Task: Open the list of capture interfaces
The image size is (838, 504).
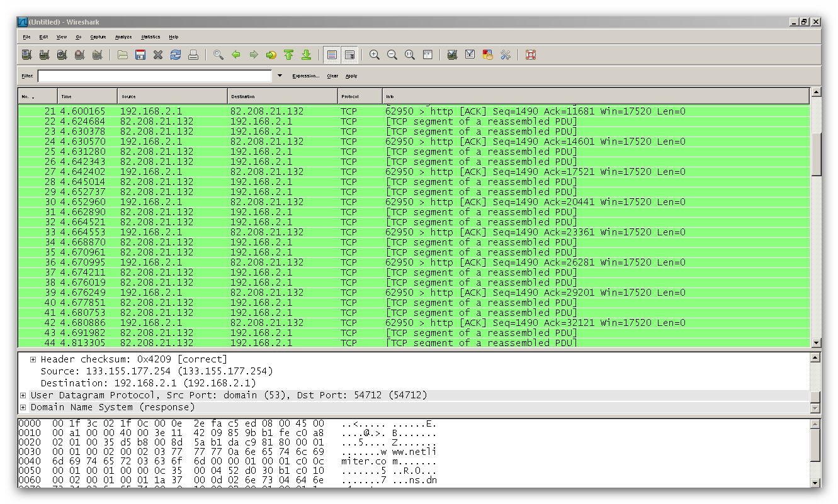Action: (26, 55)
